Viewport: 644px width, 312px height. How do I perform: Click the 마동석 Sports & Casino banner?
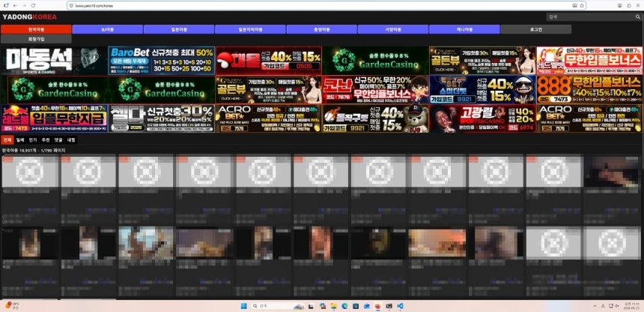click(54, 61)
